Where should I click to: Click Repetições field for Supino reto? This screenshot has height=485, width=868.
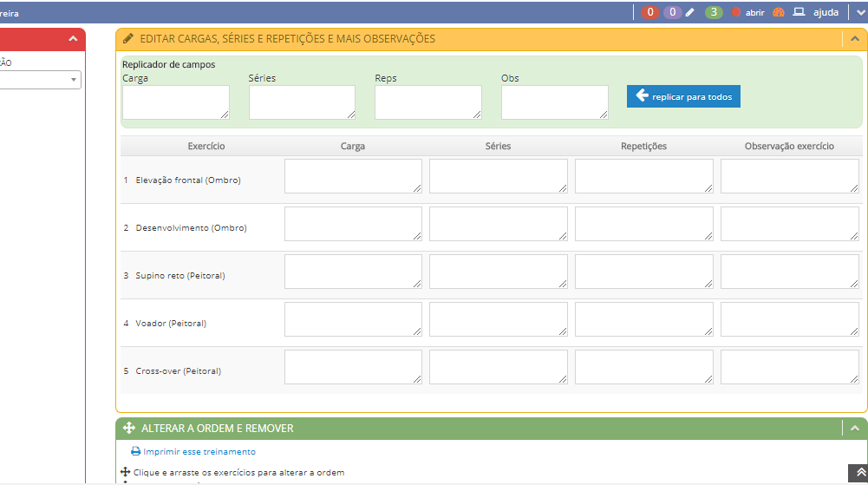click(643, 272)
